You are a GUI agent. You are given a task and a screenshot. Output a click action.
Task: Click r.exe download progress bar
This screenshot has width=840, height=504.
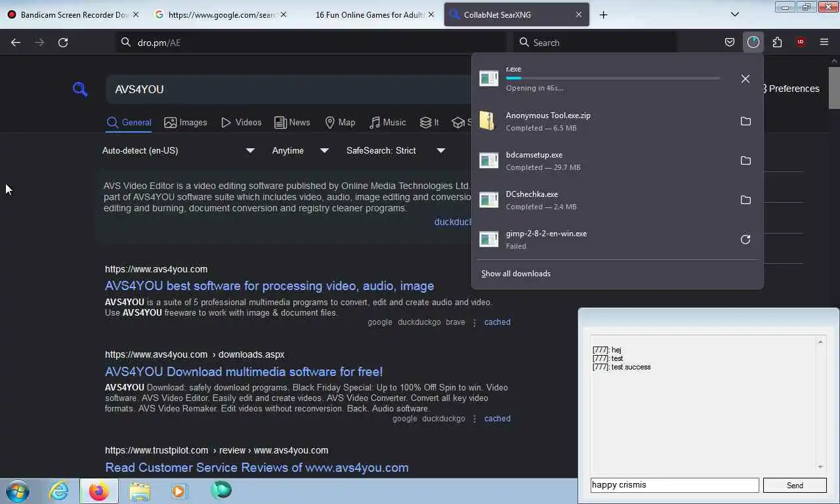point(613,79)
